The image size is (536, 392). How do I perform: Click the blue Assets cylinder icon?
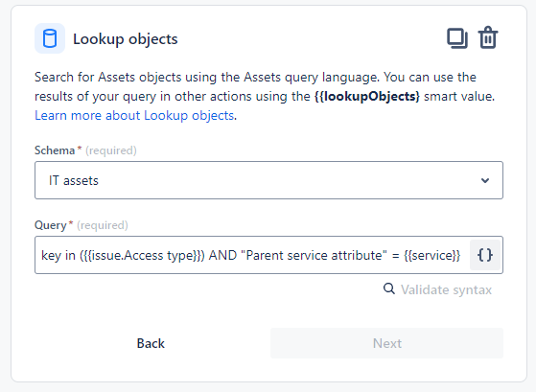tap(50, 38)
